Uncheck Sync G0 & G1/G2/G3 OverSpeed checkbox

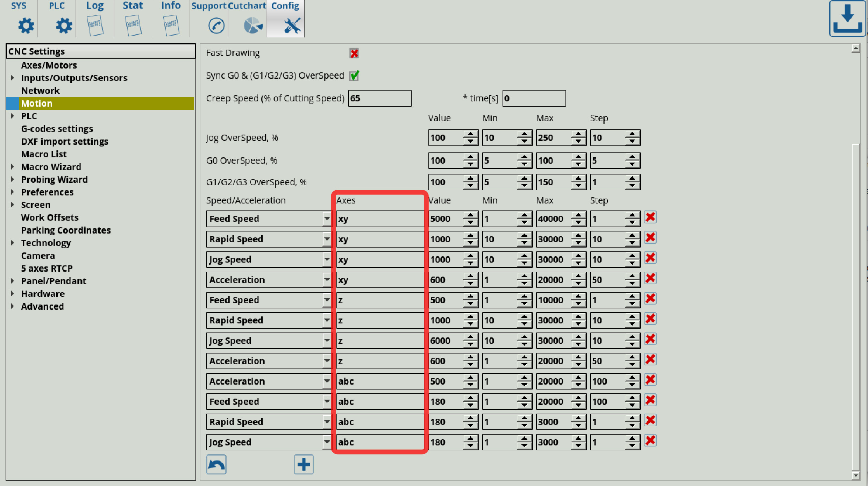point(354,76)
